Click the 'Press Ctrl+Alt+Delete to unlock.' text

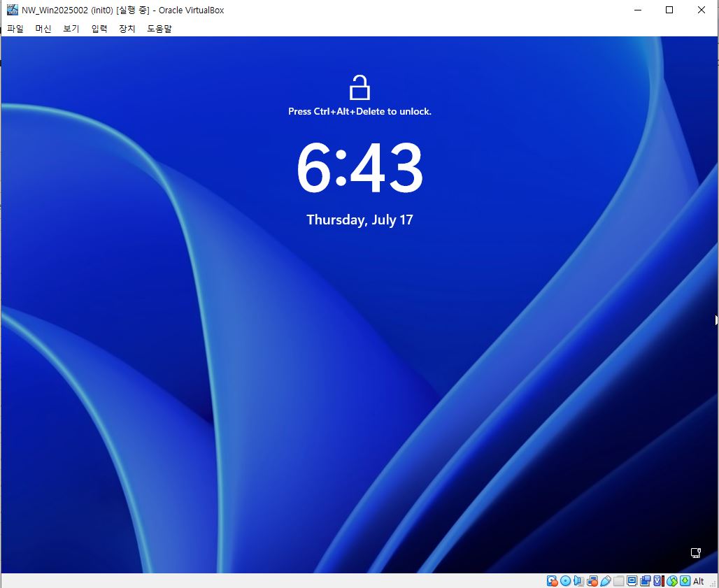click(x=360, y=111)
